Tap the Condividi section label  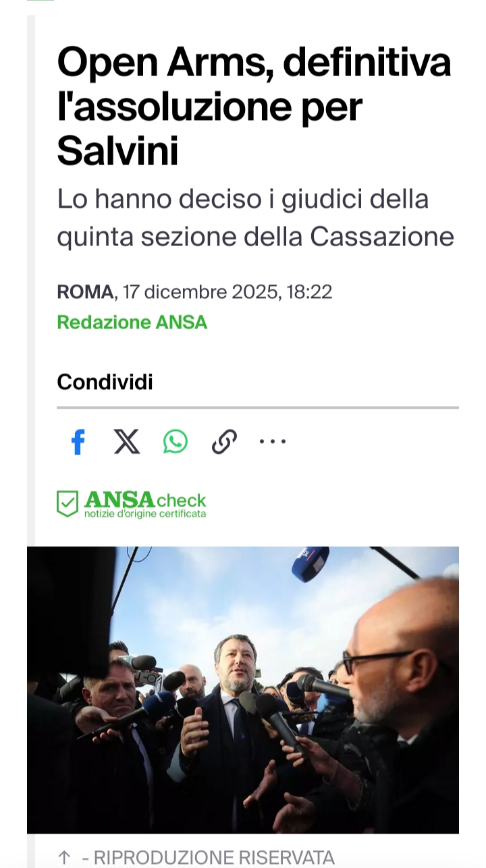105,382
